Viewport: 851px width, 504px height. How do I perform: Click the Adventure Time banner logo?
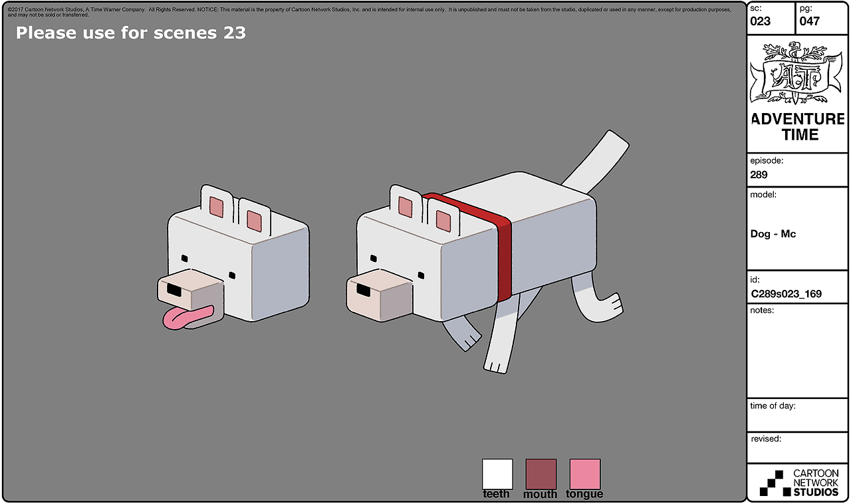point(797,72)
